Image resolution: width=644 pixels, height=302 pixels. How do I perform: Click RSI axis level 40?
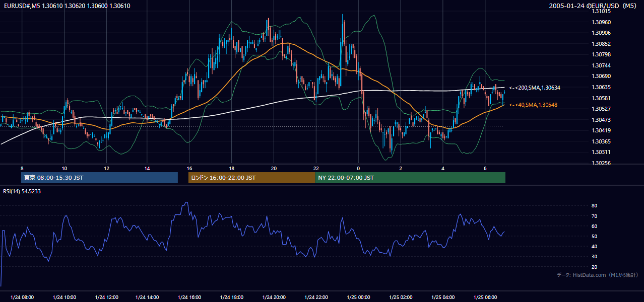pos(594,246)
